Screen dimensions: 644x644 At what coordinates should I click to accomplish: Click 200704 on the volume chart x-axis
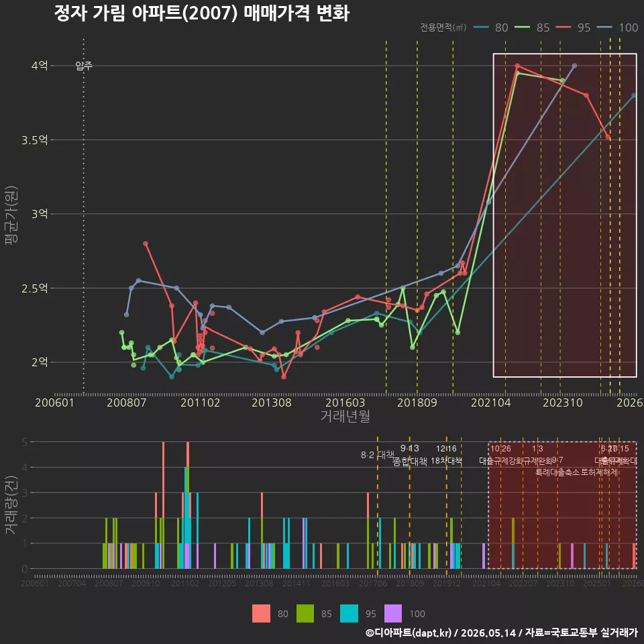[x=72, y=583]
